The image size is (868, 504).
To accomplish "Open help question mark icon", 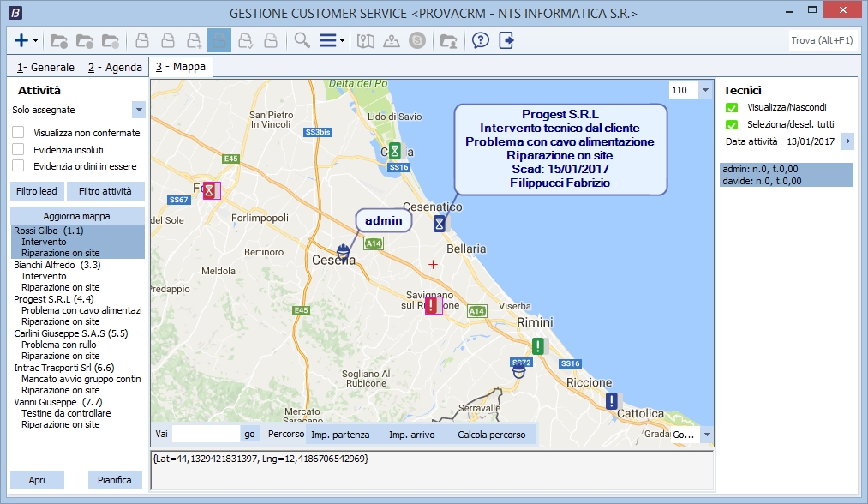I will point(481,40).
